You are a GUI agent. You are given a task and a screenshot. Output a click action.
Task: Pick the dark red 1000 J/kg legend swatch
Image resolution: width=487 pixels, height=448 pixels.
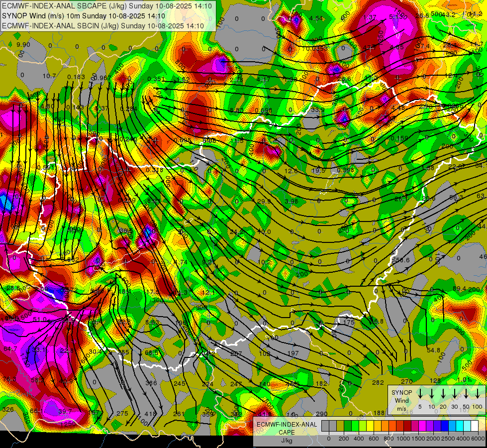pos(407,426)
